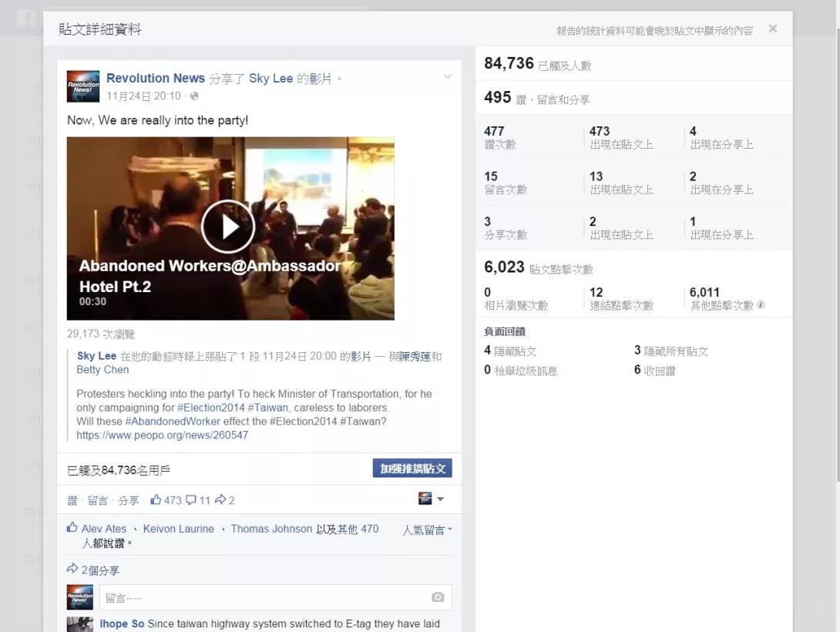Click the camera icon in comment box
The width and height of the screenshot is (840, 632).
tap(438, 597)
